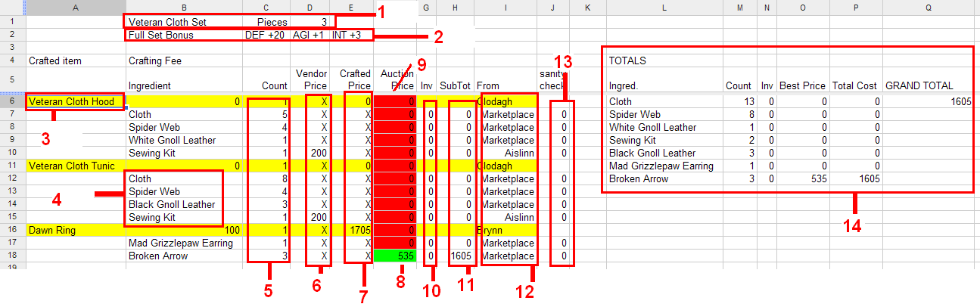The height and width of the screenshot is (307, 980).
Task: Click the 'Pieces' label cell
Action: (x=266, y=22)
